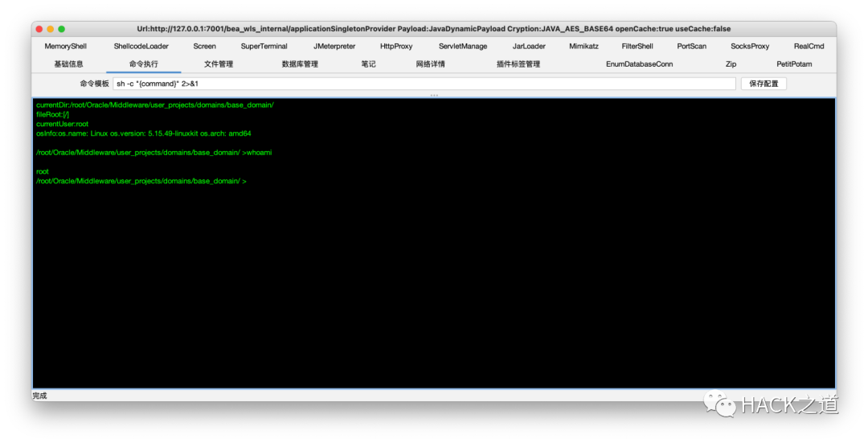
Task: Open the SocksProxy tab
Action: (750, 47)
